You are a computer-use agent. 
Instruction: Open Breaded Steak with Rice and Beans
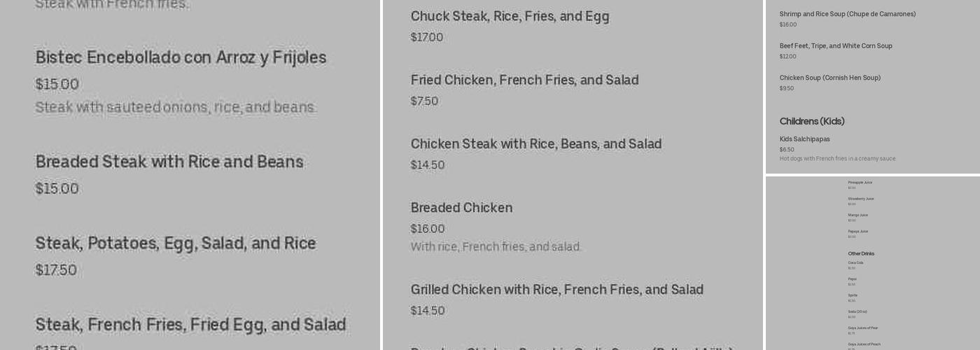coord(169,162)
